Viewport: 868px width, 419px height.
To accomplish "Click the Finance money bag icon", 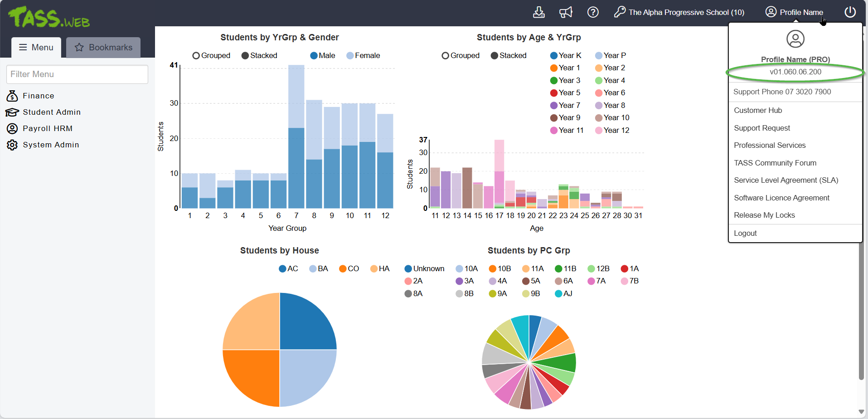I will point(12,96).
